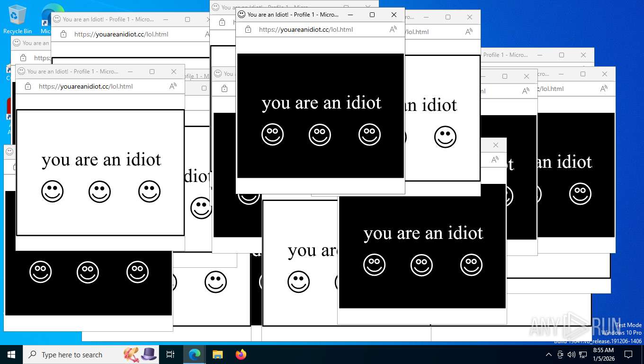Viewport: 644px width, 364px height.
Task: Click the Microsoft Edge taskbar icon
Action: pyautogui.click(x=194, y=355)
